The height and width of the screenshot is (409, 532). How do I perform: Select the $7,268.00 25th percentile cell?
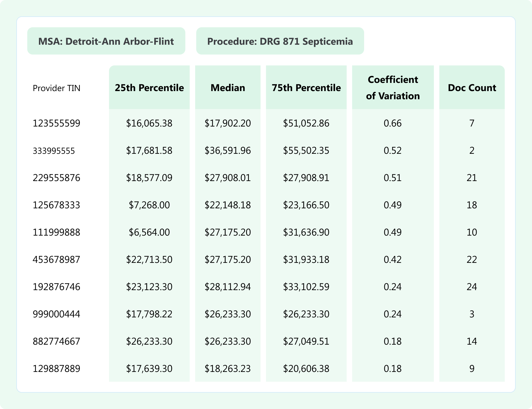coord(149,205)
